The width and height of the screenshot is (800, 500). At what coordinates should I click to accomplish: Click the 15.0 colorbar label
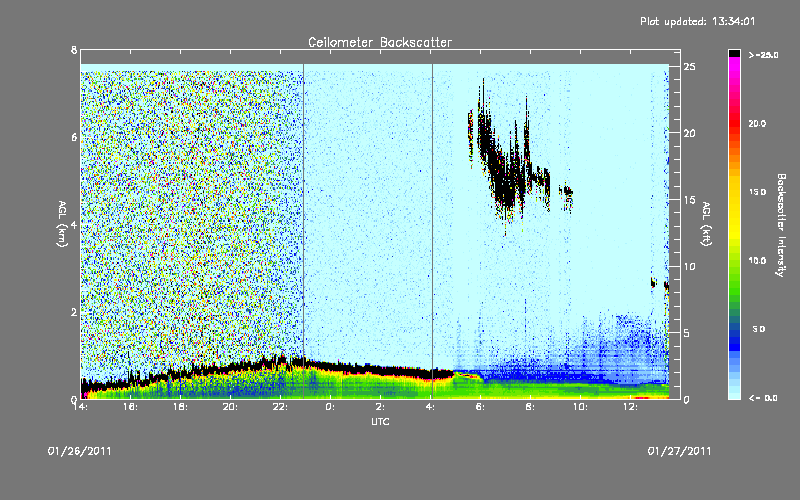(757, 192)
